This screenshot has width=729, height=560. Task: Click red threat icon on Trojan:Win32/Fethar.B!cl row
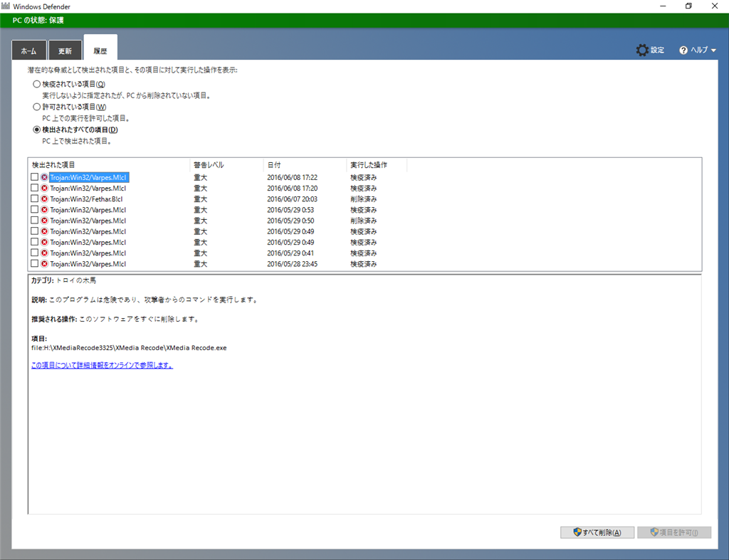44,199
